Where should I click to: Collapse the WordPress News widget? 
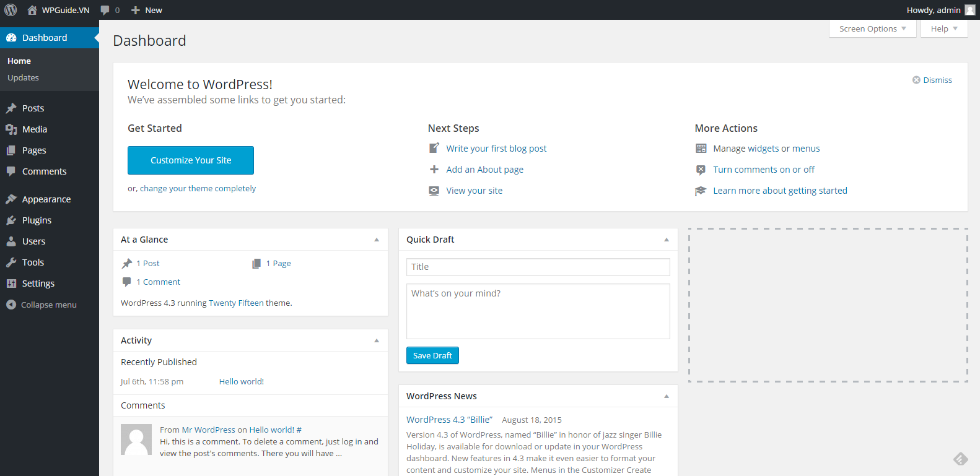667,396
